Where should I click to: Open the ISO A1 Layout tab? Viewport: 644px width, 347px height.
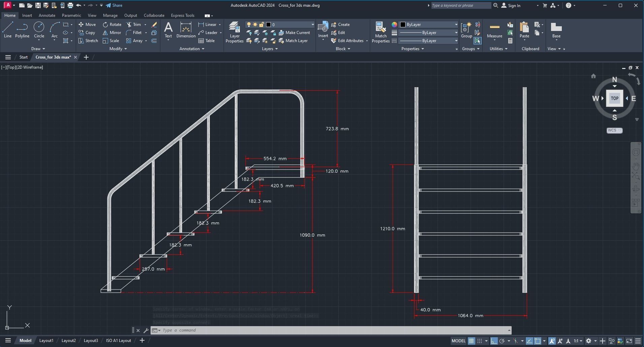pos(118,341)
